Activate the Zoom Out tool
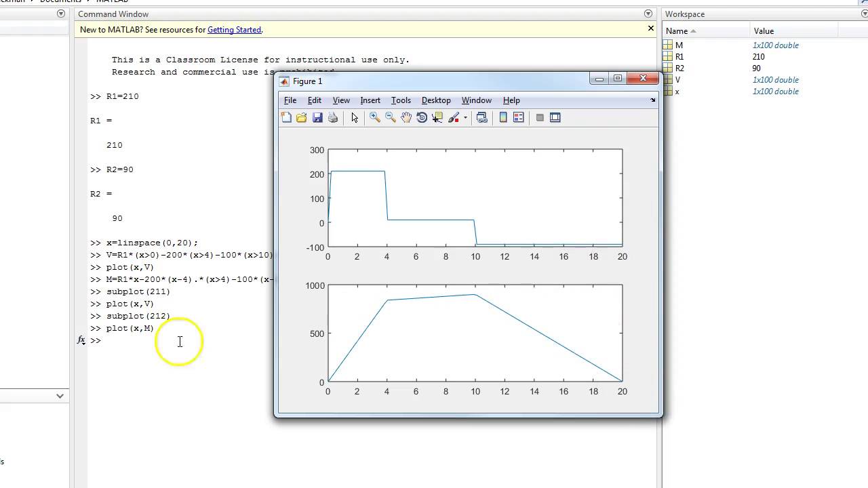Screen dimensions: 868x488 tap(390, 117)
